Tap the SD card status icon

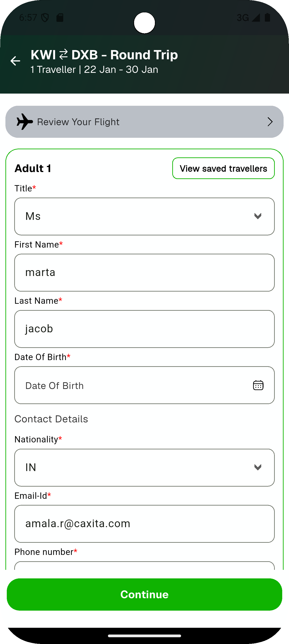point(60,18)
